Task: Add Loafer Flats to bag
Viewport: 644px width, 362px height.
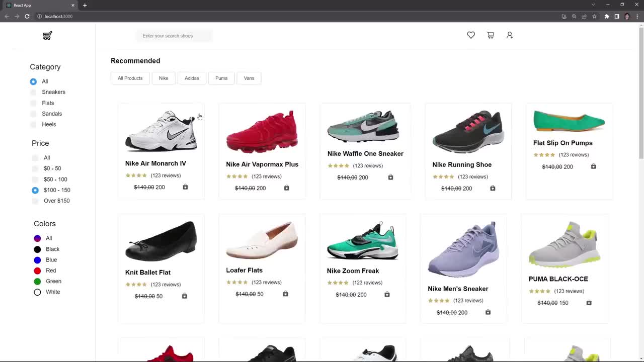Action: [x=285, y=294]
